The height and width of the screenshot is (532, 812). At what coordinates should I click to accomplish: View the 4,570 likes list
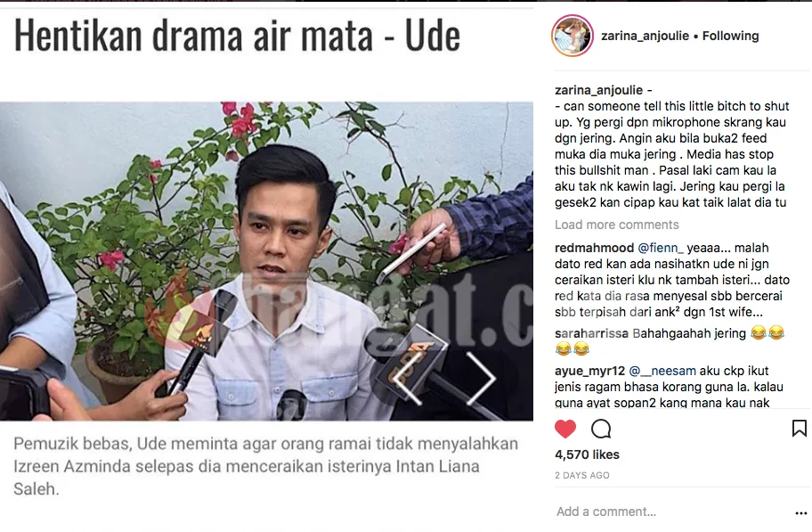coord(587,454)
